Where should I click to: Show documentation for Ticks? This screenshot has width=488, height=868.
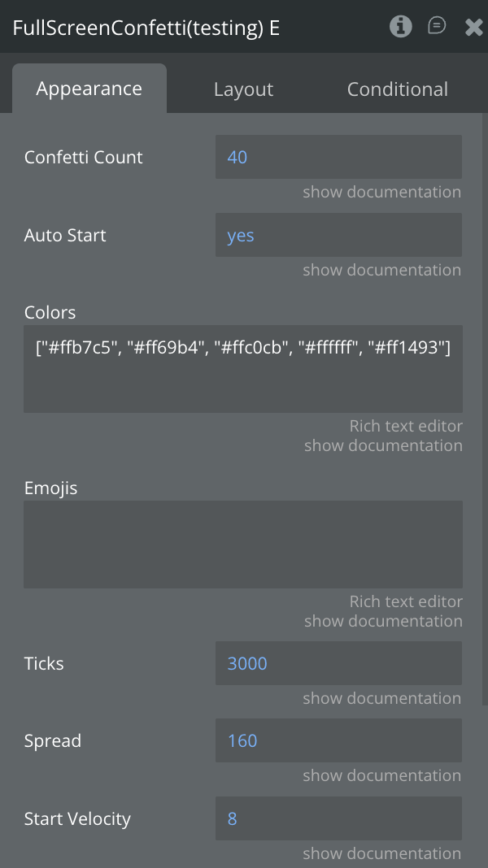tap(381, 698)
